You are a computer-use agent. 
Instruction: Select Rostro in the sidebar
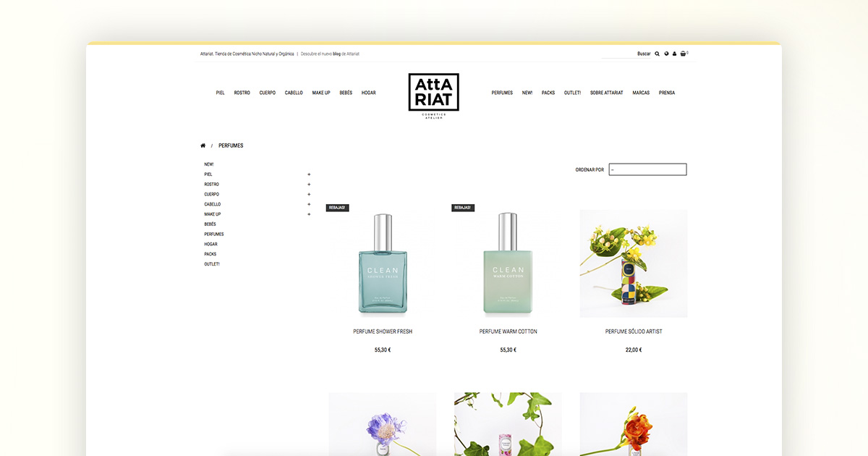click(x=211, y=185)
